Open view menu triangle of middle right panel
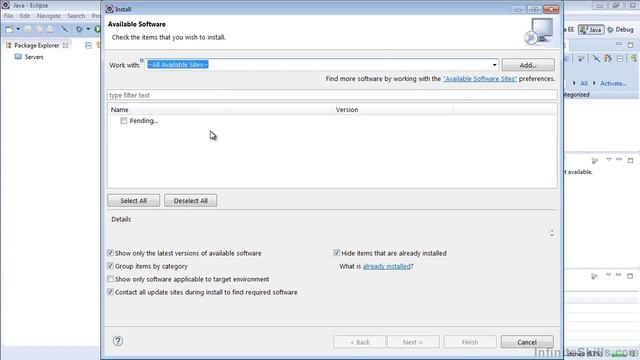This screenshot has height=360, width=640. click(609, 160)
